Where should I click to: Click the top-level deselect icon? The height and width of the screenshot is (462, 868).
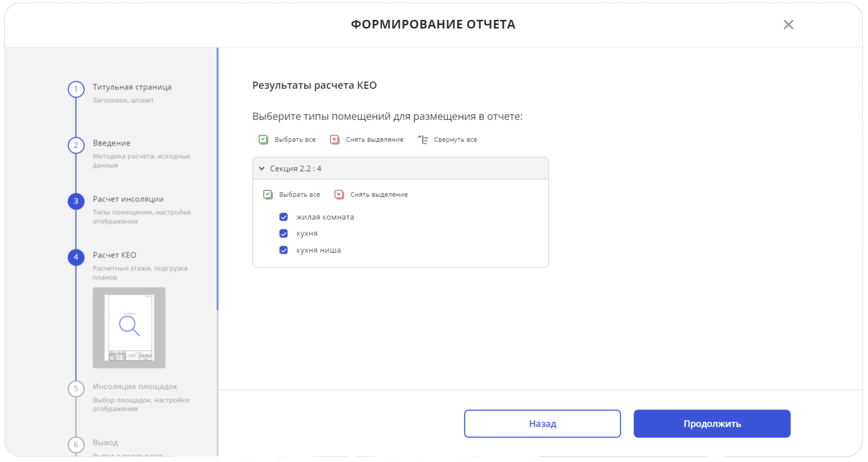(335, 140)
